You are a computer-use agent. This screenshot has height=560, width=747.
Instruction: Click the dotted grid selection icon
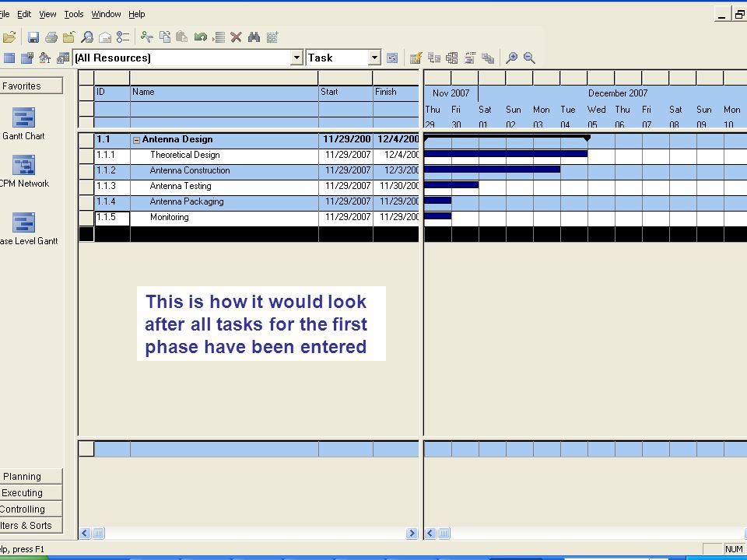tap(272, 37)
